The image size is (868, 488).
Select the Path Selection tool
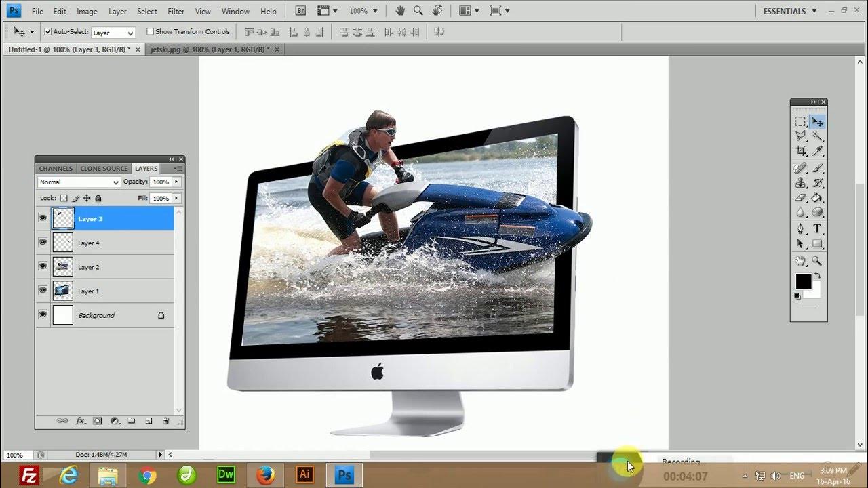click(x=801, y=244)
